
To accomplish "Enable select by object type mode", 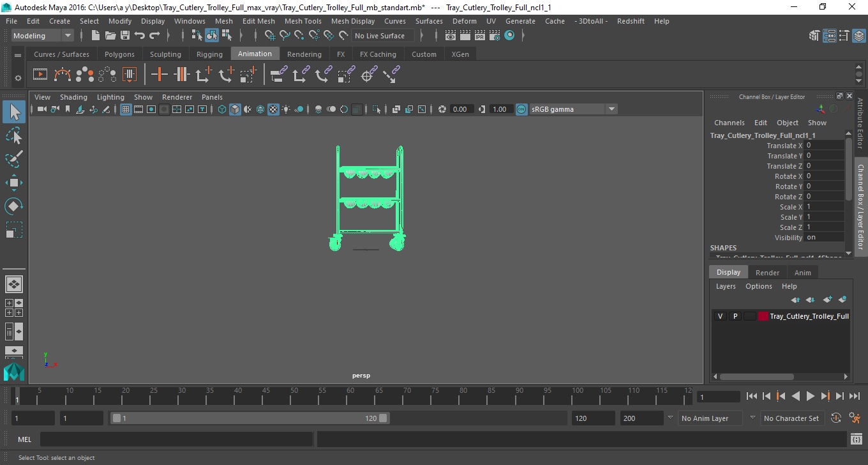I will (x=212, y=36).
